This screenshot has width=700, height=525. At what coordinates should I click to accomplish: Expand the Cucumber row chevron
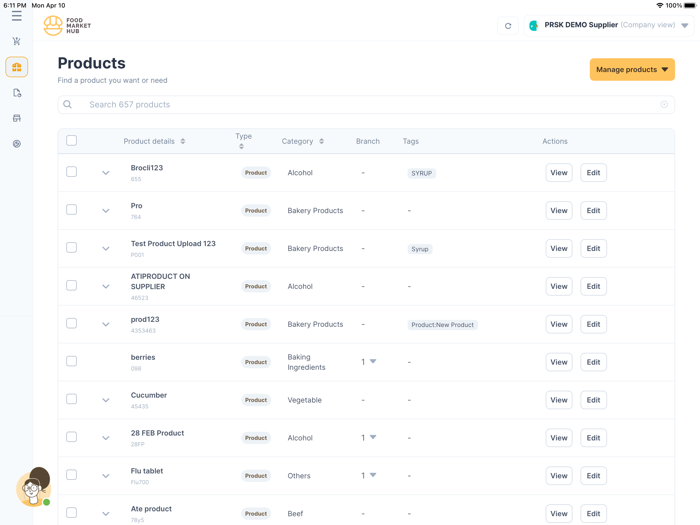click(x=106, y=400)
